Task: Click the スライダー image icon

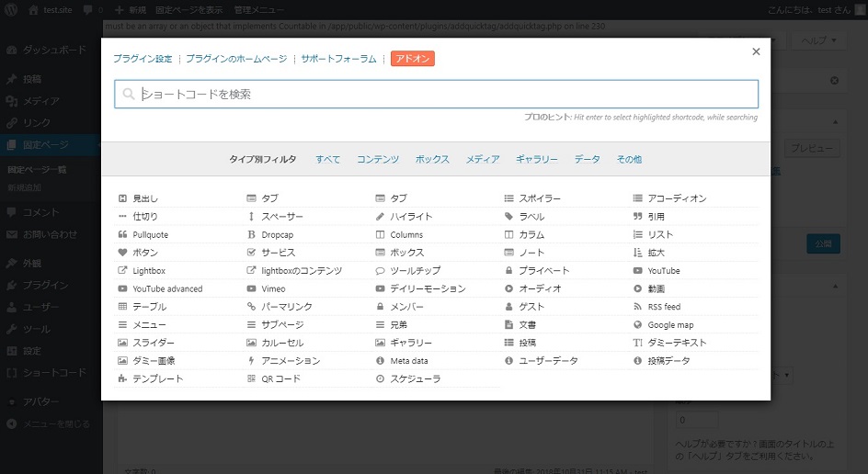Action: [x=123, y=343]
